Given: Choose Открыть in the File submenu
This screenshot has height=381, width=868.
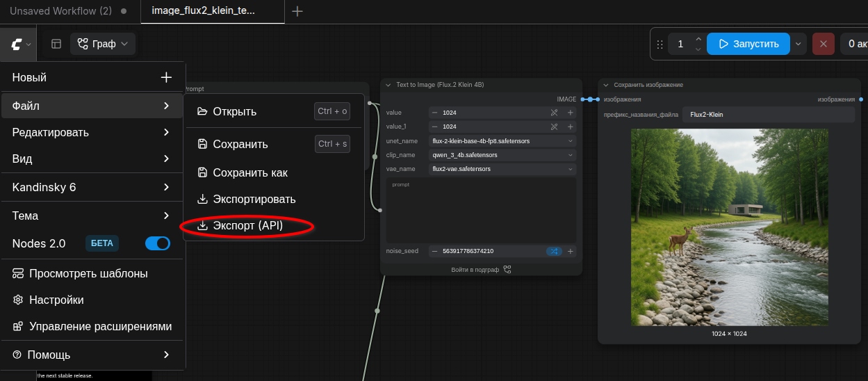Looking at the screenshot, I should [274, 111].
